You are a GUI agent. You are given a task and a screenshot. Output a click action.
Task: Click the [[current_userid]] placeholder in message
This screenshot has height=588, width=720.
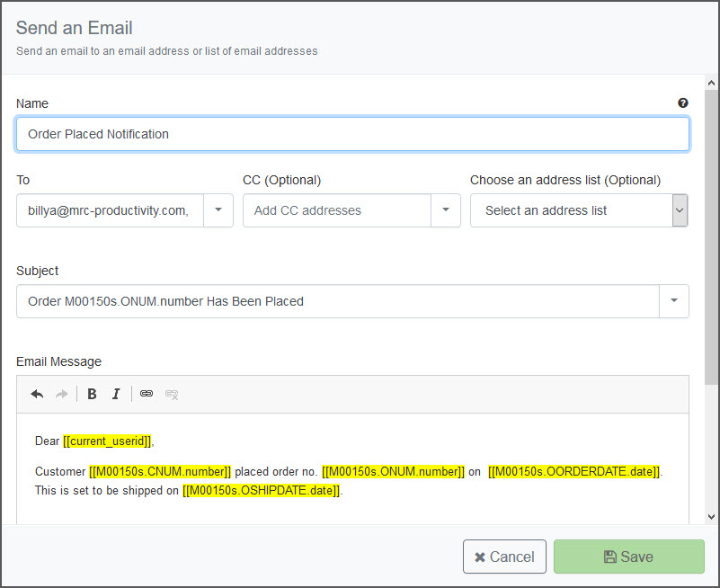tap(108, 441)
